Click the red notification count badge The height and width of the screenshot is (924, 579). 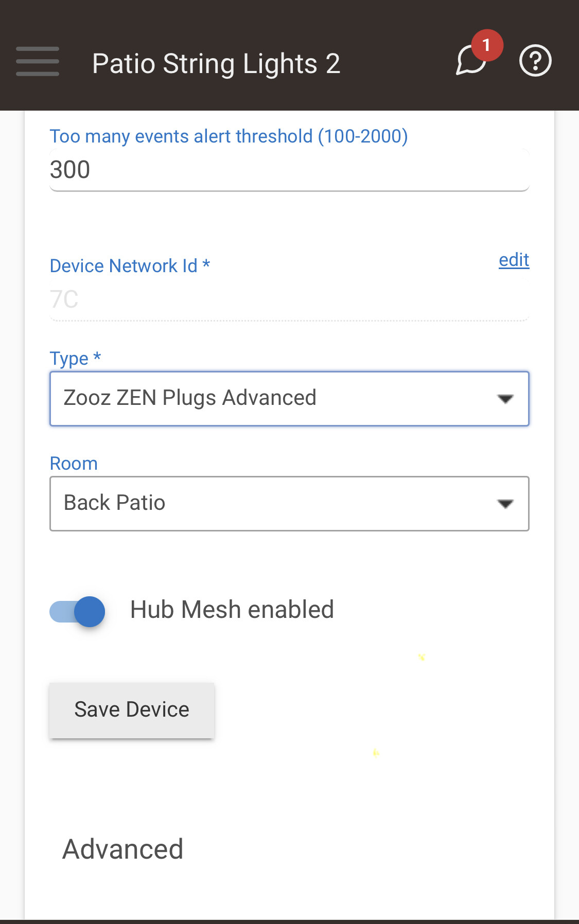[486, 45]
